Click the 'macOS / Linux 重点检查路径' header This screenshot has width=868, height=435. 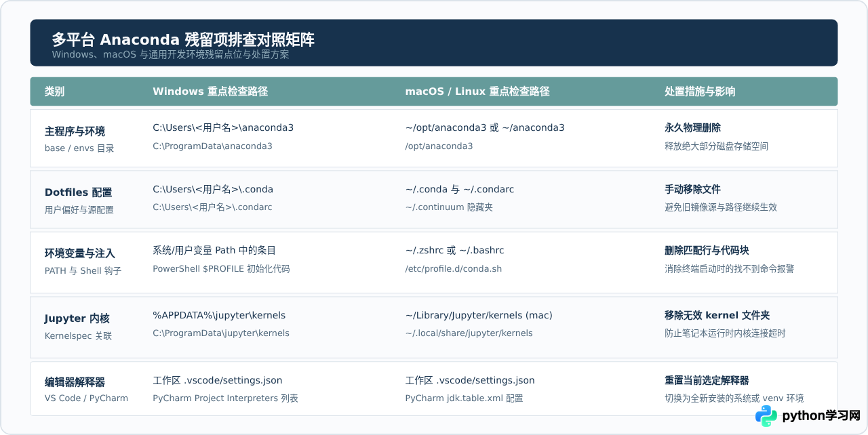click(477, 91)
